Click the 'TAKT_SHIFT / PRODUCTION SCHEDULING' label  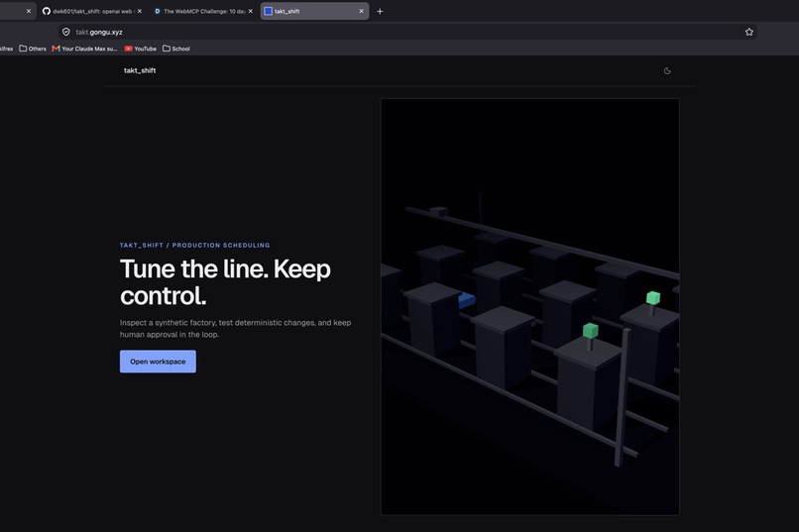[x=194, y=246]
